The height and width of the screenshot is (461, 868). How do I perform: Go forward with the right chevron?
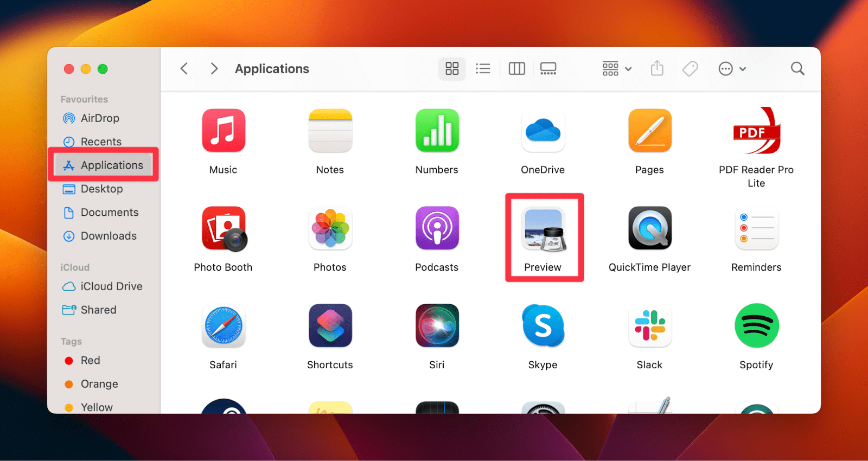click(x=214, y=68)
